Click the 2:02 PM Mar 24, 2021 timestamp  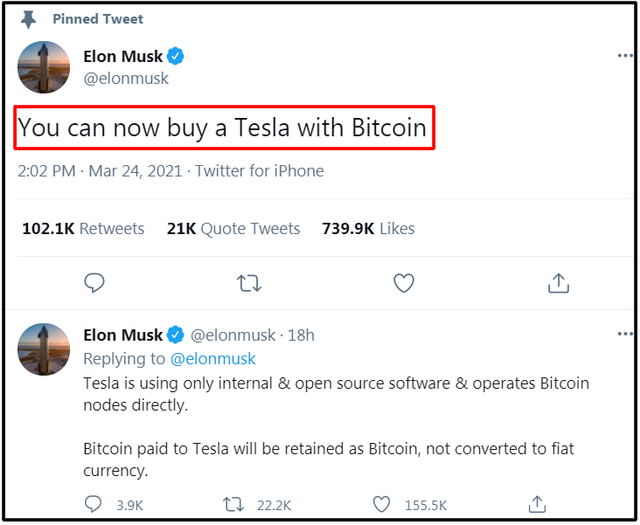pyautogui.click(x=100, y=171)
